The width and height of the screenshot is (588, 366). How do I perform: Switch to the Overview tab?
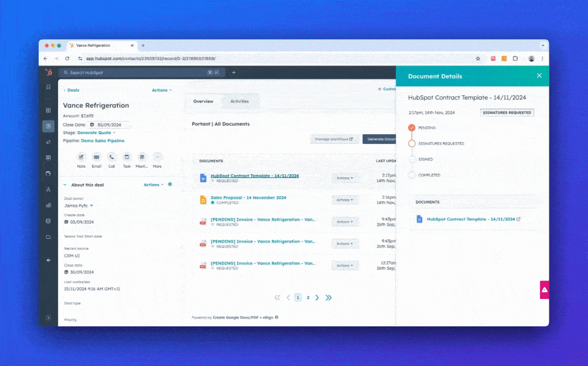(x=203, y=101)
